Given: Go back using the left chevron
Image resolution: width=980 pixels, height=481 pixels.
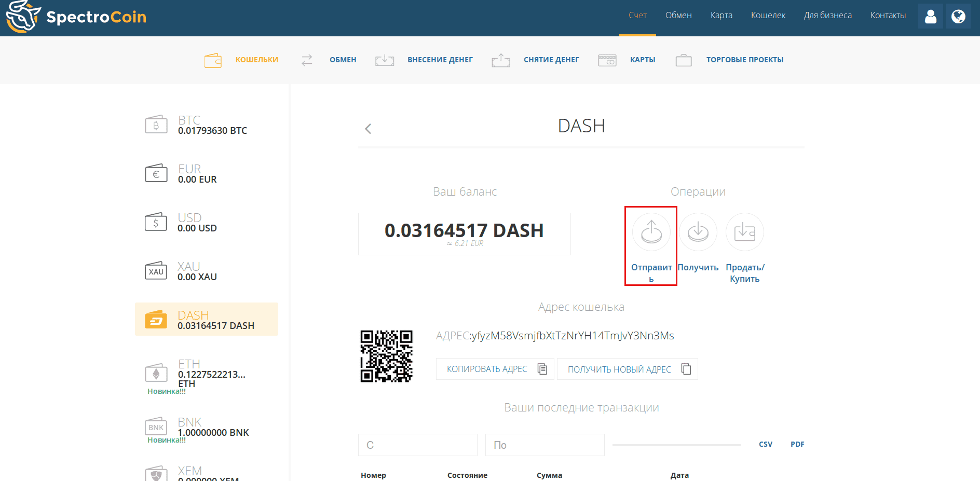Looking at the screenshot, I should (x=368, y=129).
